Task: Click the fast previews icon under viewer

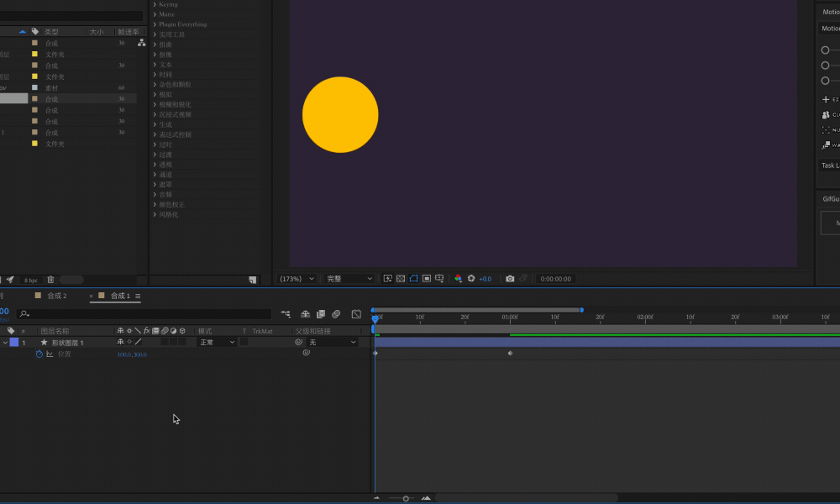Action: coord(388,279)
